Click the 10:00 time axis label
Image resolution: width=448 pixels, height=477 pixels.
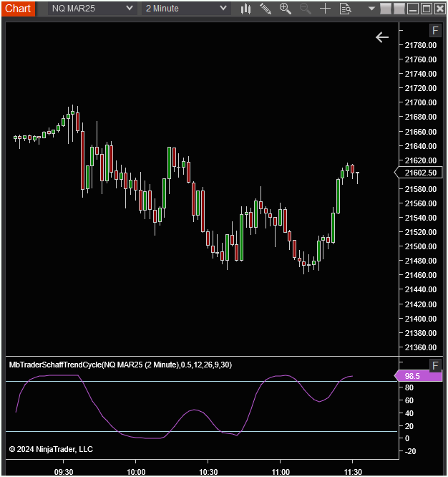pos(136,472)
